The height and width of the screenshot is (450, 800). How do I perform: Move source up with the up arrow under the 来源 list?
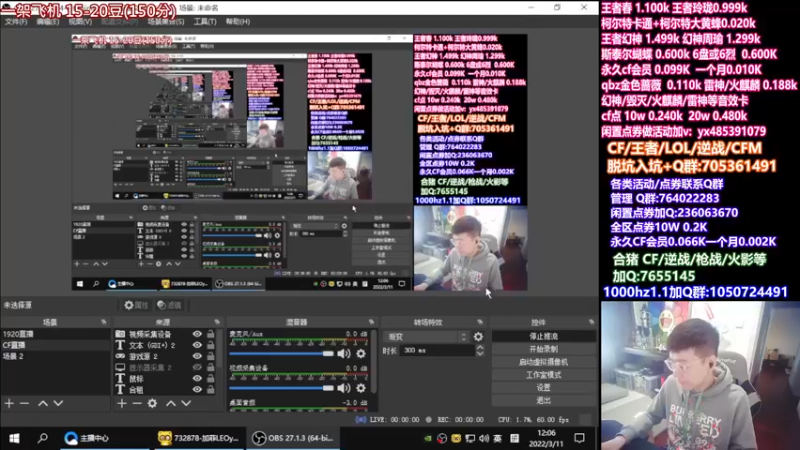171,404
